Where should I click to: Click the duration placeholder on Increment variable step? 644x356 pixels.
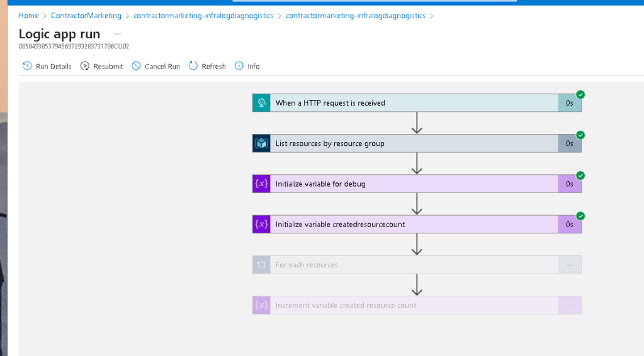point(569,306)
